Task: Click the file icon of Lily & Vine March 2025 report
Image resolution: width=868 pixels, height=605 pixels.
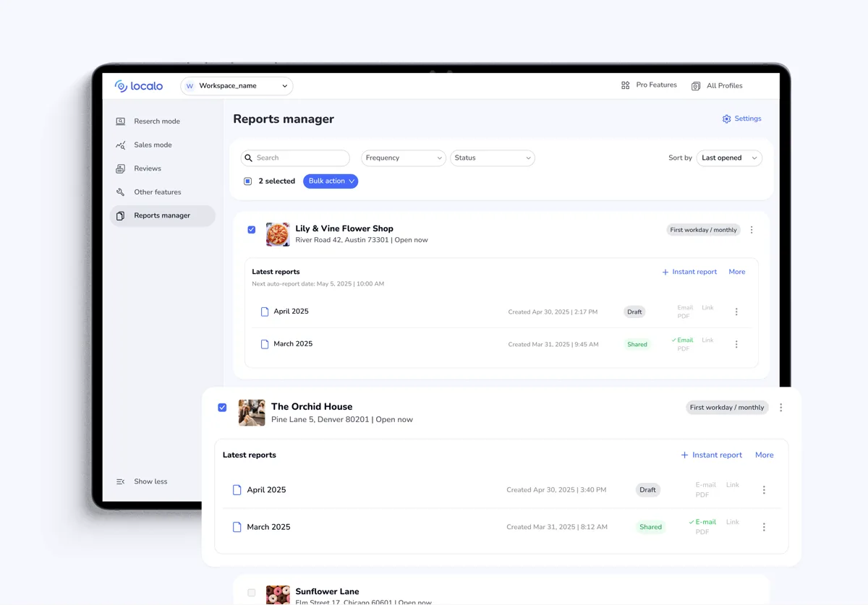Action: [x=265, y=344]
